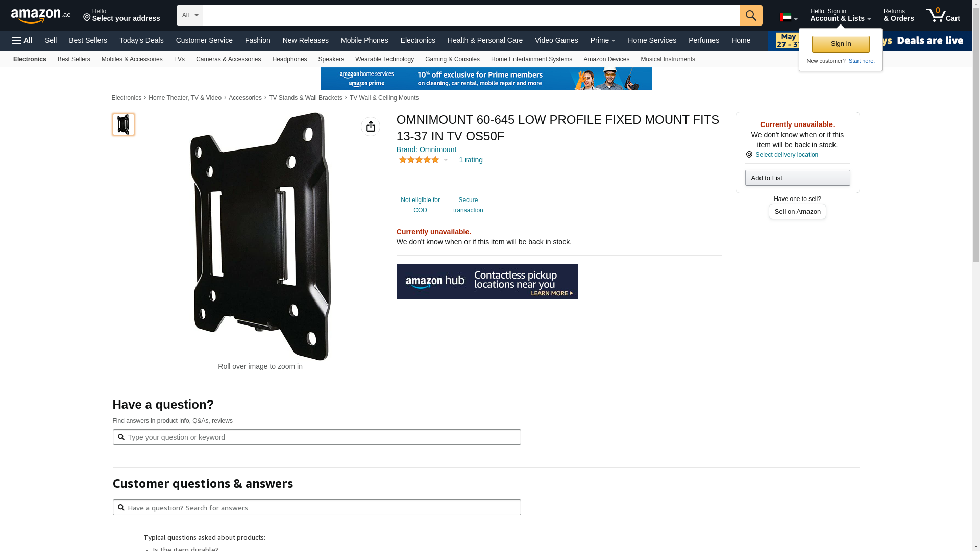Open Today's Deals menu item
The image size is (980, 551).
(141, 40)
